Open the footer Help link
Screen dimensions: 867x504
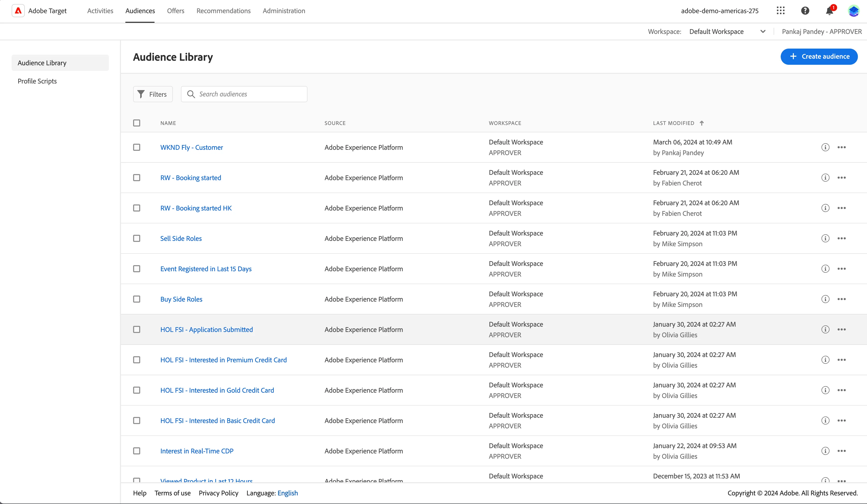click(140, 493)
